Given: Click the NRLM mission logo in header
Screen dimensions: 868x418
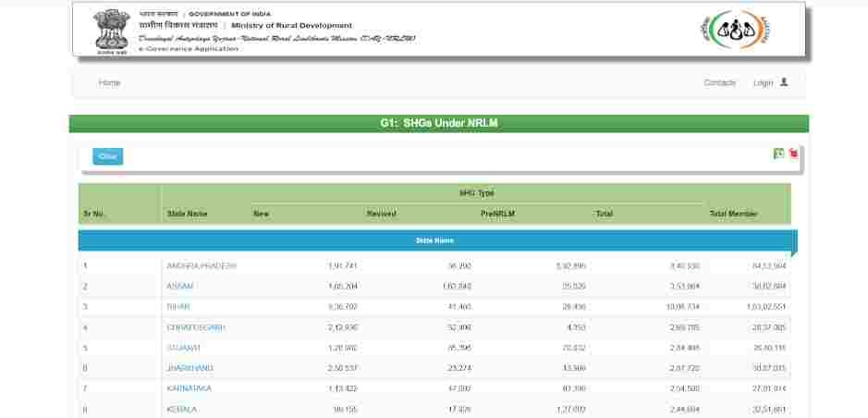Looking at the screenshot, I should click(x=735, y=30).
